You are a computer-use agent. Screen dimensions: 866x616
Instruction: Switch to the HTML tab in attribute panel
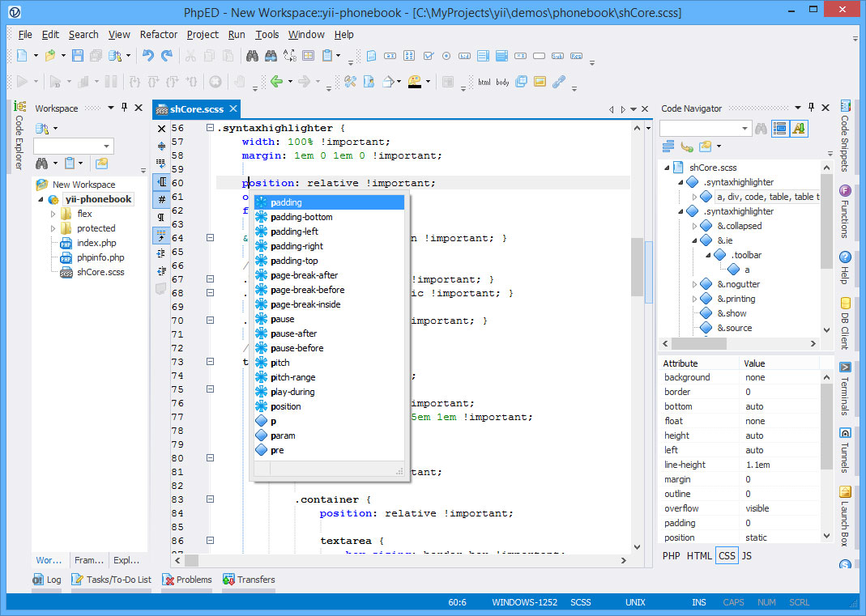pos(699,556)
